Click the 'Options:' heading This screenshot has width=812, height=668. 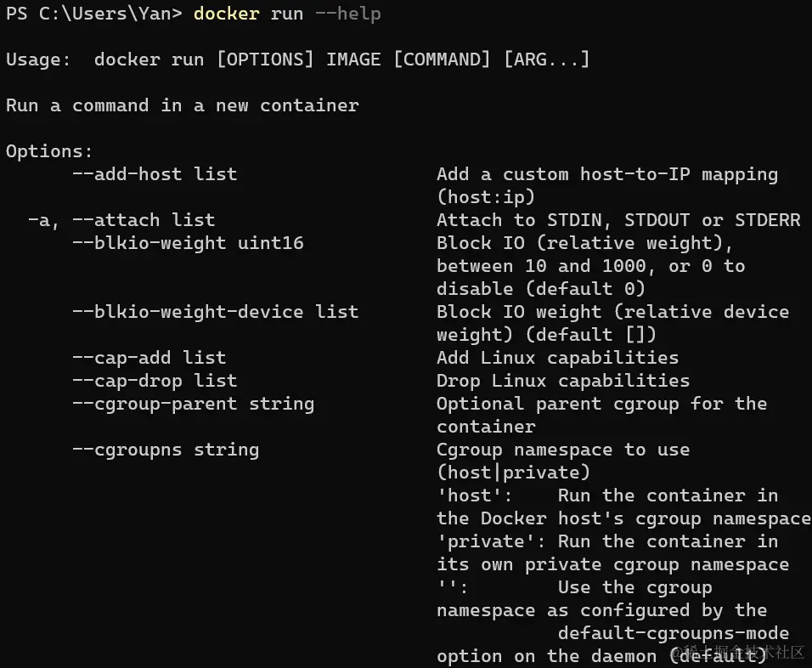[49, 151]
